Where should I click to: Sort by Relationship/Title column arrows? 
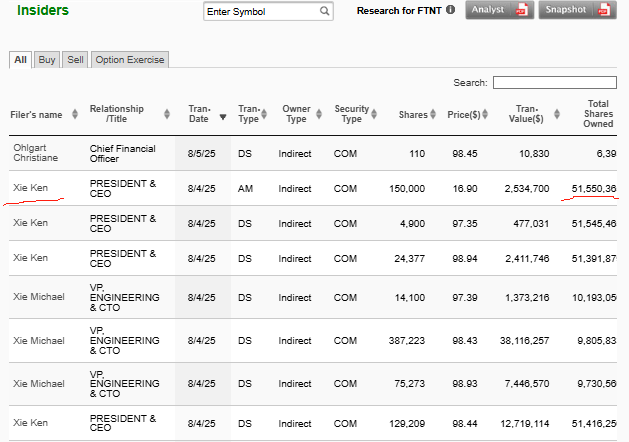(167, 114)
